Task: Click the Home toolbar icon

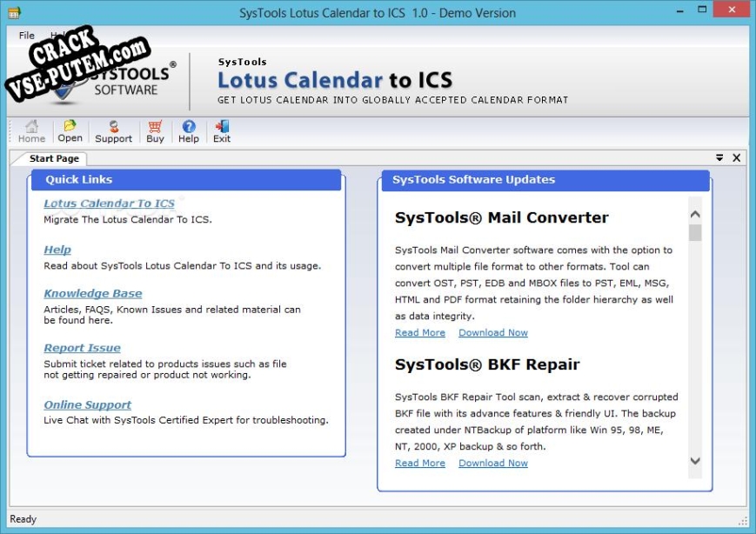Action: click(x=32, y=131)
